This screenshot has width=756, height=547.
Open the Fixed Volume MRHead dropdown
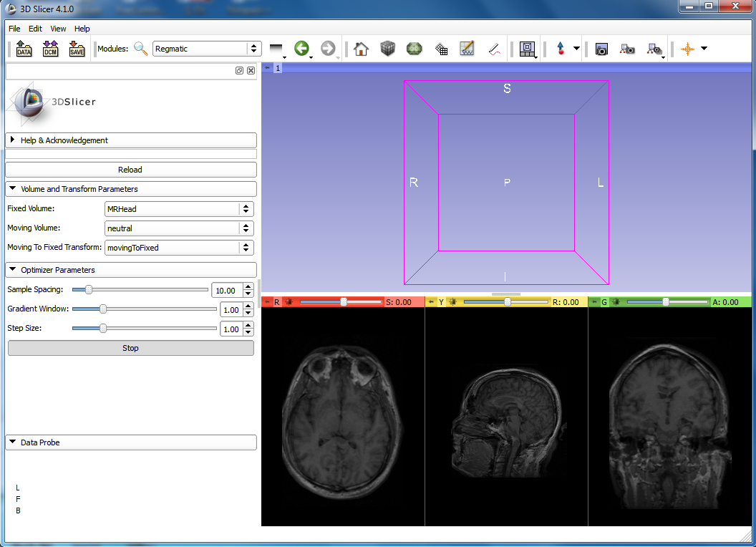(179, 209)
